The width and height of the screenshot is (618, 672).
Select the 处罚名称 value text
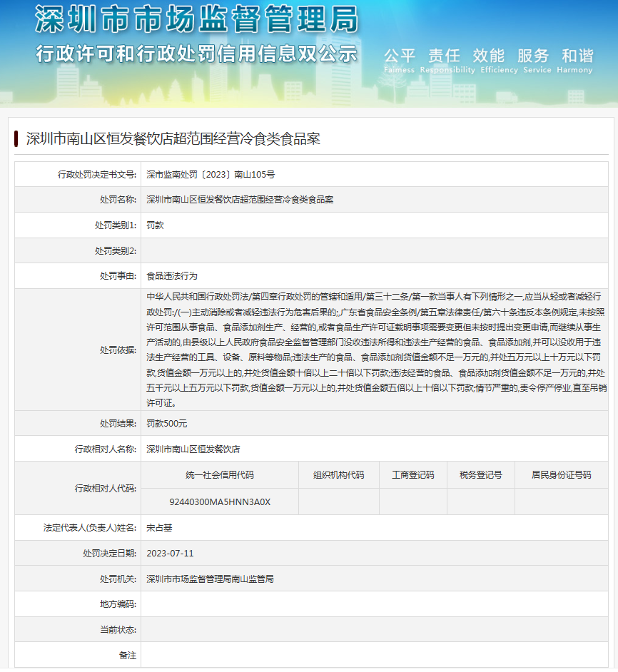pos(240,200)
